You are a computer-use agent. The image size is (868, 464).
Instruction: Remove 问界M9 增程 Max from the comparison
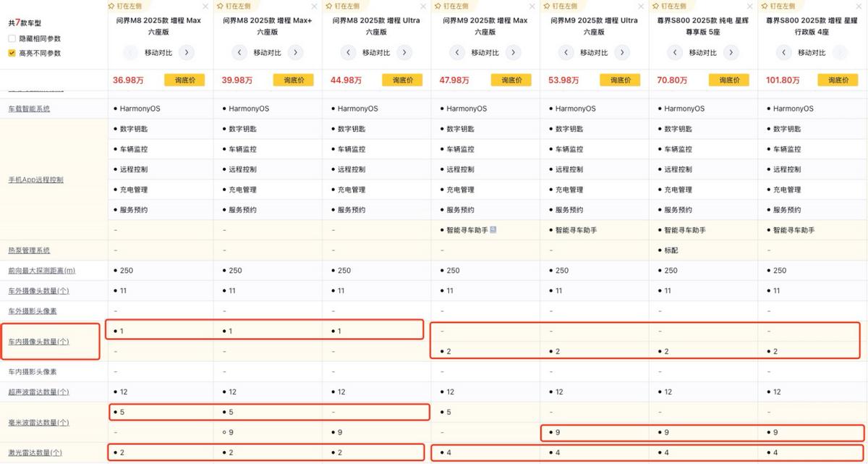532,6
